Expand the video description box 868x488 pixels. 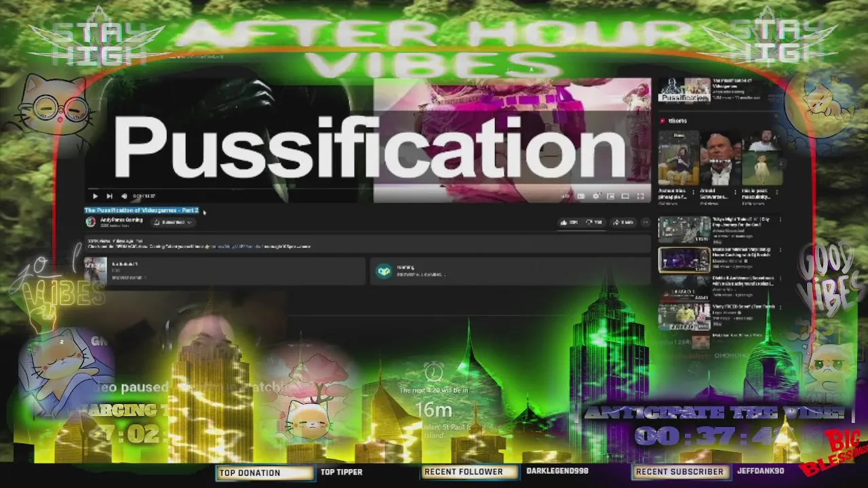click(x=366, y=244)
